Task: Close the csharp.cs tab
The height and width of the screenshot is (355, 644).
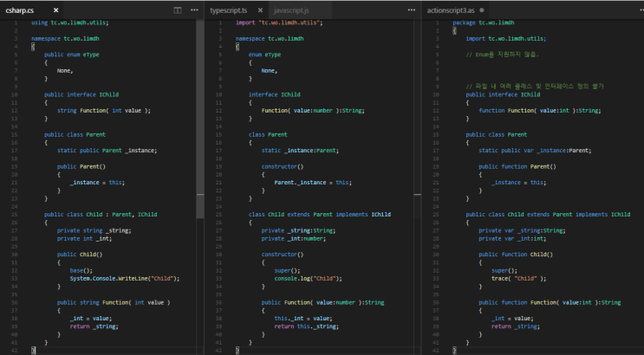Action: 55,10
